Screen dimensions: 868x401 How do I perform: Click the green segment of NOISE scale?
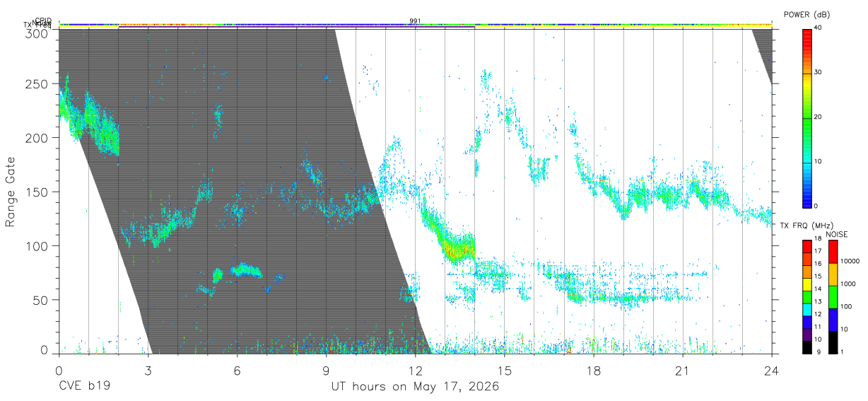(x=832, y=297)
